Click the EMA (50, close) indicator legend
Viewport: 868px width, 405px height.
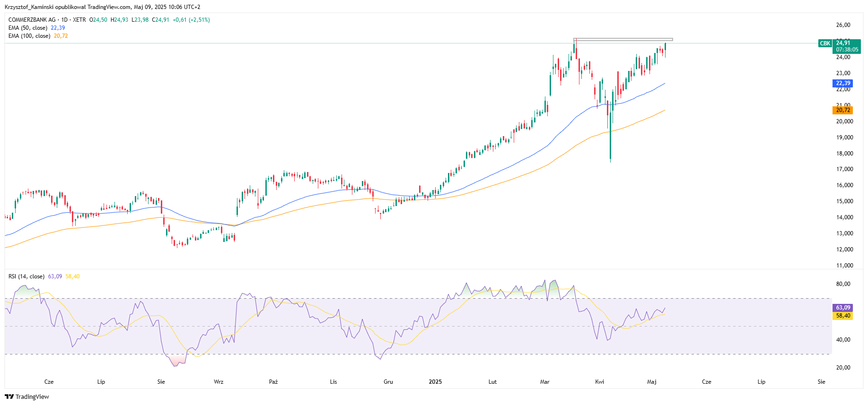36,28
